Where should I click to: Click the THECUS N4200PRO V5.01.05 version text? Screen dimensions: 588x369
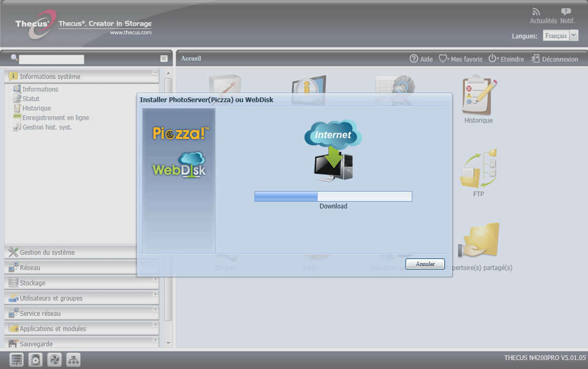coord(545,358)
